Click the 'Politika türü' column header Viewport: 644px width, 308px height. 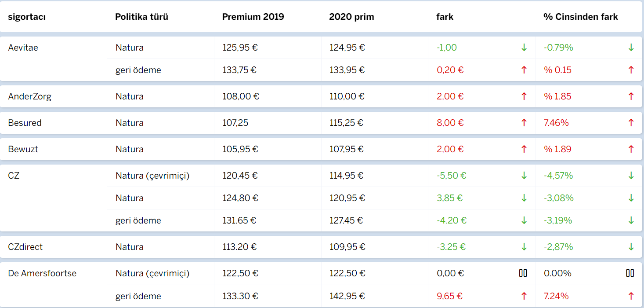[x=141, y=17]
